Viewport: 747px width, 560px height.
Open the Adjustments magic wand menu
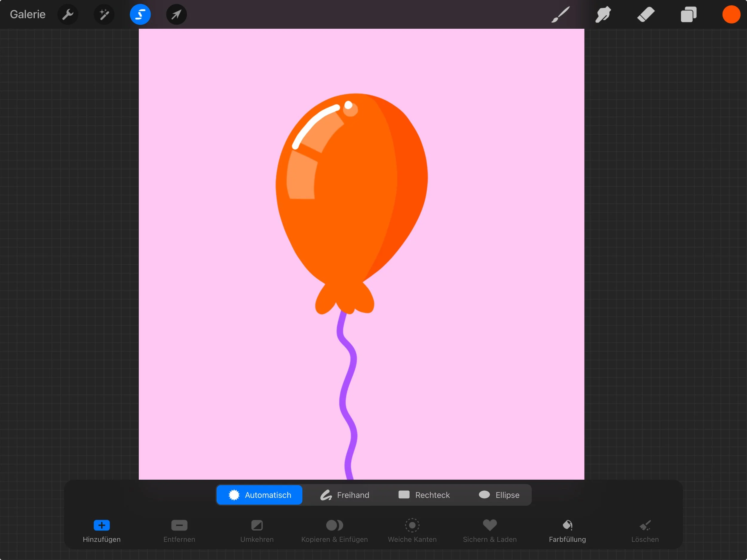point(104,15)
